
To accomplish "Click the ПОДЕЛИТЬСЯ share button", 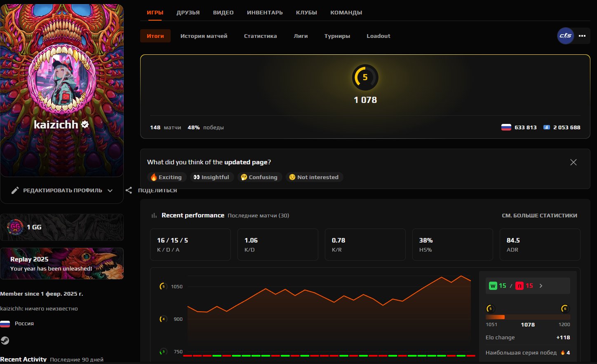I will 158,190.
